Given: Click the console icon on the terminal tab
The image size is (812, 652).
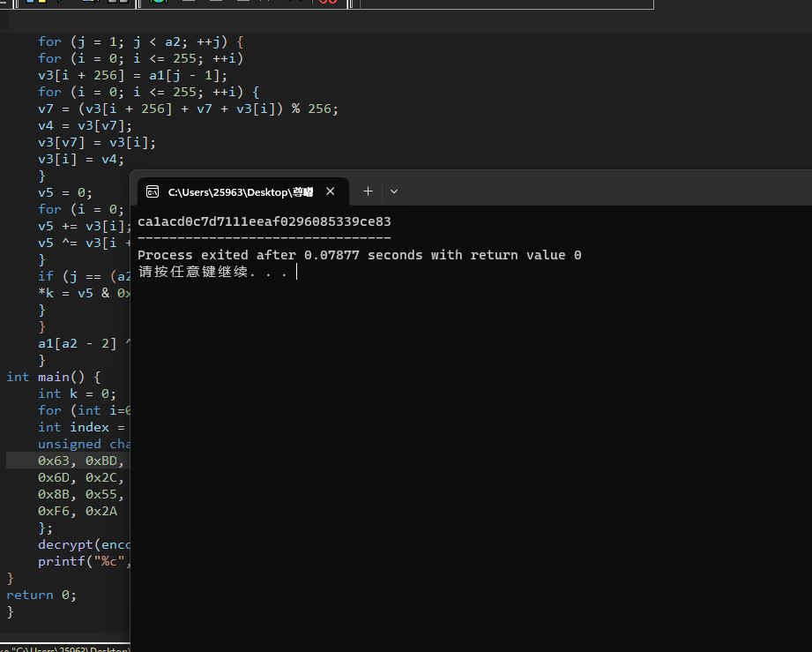Looking at the screenshot, I should pyautogui.click(x=153, y=192).
